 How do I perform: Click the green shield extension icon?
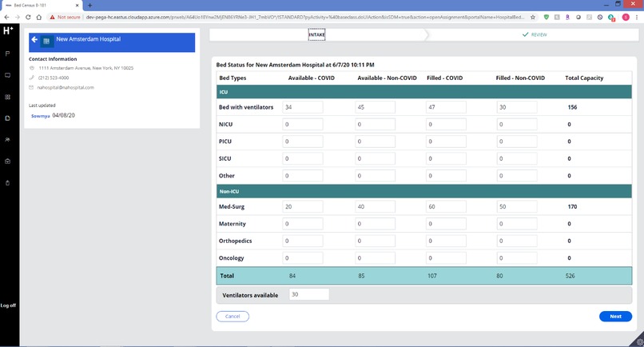click(x=547, y=18)
